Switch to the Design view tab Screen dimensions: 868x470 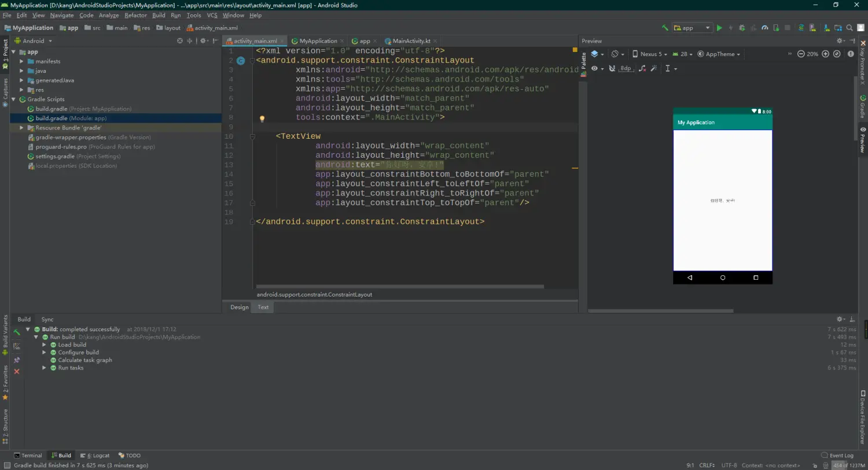point(239,307)
